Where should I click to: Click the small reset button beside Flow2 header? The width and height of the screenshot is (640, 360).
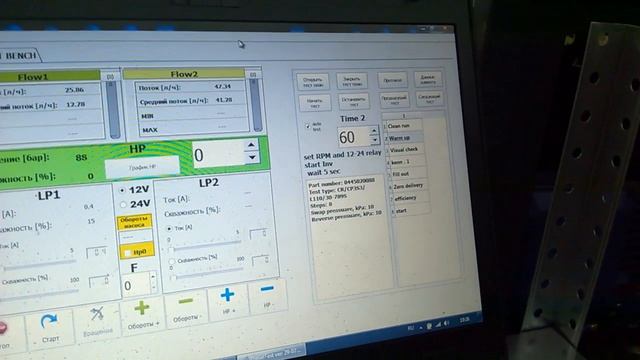click(x=253, y=74)
